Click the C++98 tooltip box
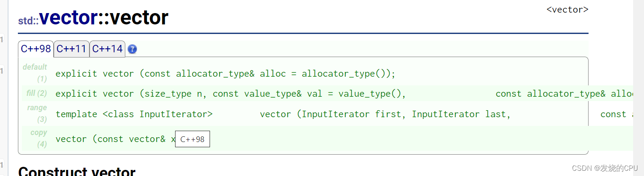644x176 pixels. 192,139
